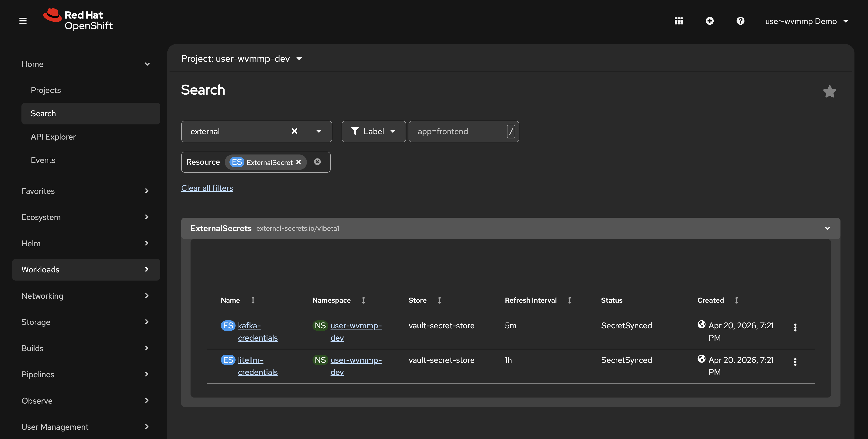The height and width of the screenshot is (439, 868).
Task: Clear the whole Resource filter group
Action: [317, 162]
